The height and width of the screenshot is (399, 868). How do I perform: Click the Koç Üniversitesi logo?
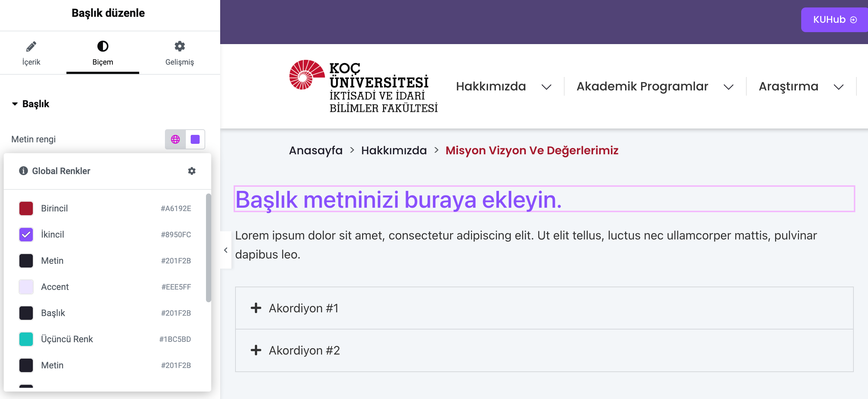pyautogui.click(x=363, y=86)
